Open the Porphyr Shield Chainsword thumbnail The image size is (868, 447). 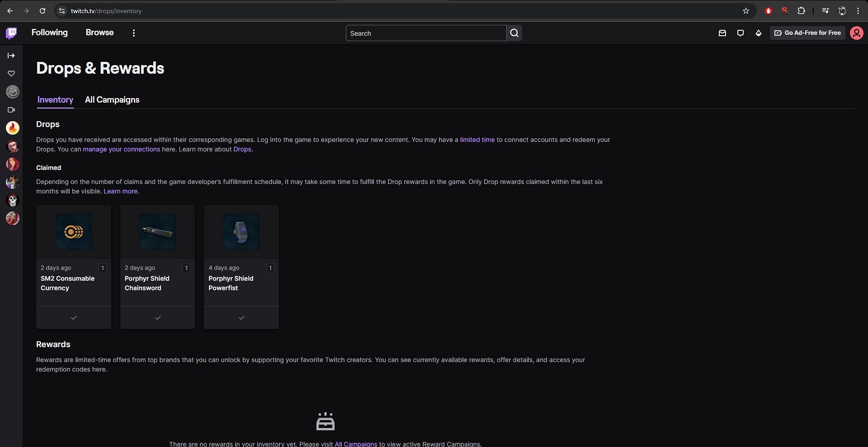[x=157, y=232]
